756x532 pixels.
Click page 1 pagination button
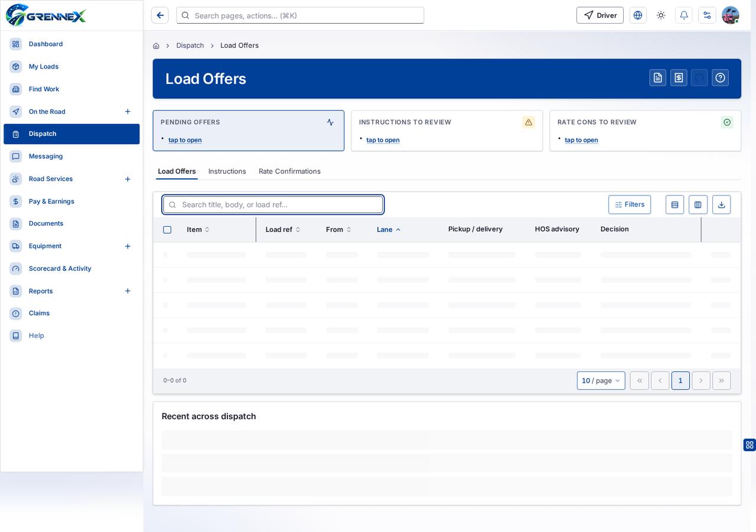[x=680, y=381]
